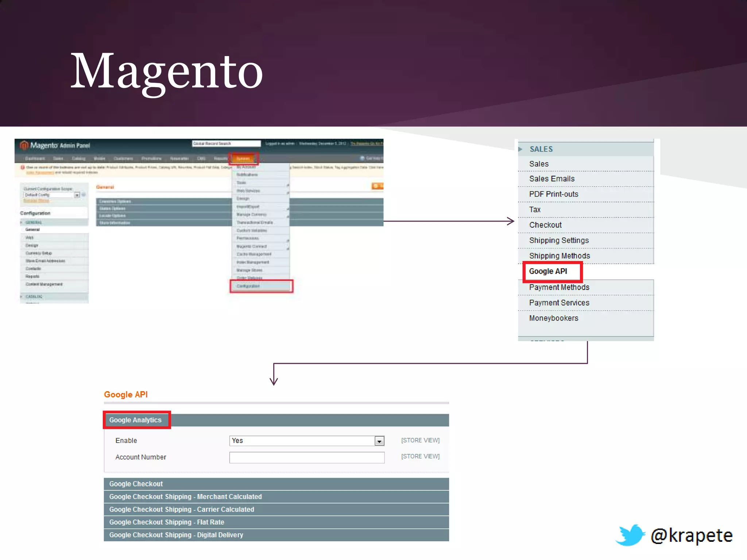Select Shipping Settings in SALES list
The image size is (747, 560).
pyautogui.click(x=586, y=241)
